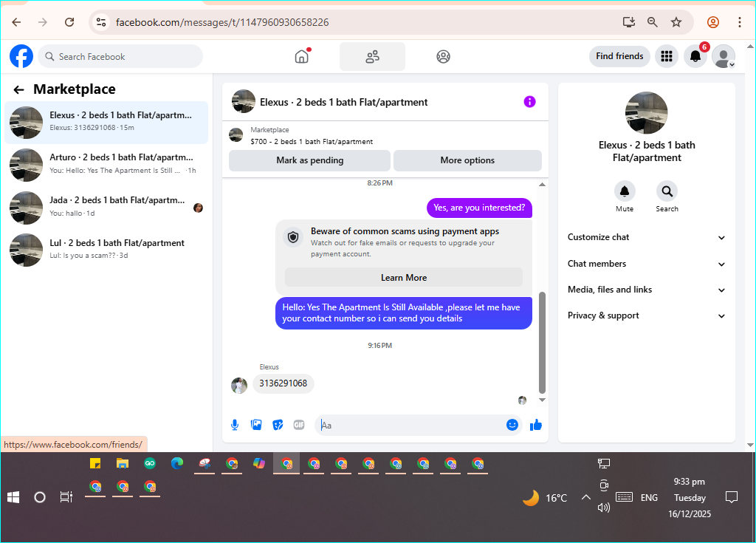Click the Search Facebook field
Image resolution: width=756 pixels, height=543 pixels.
coord(120,56)
